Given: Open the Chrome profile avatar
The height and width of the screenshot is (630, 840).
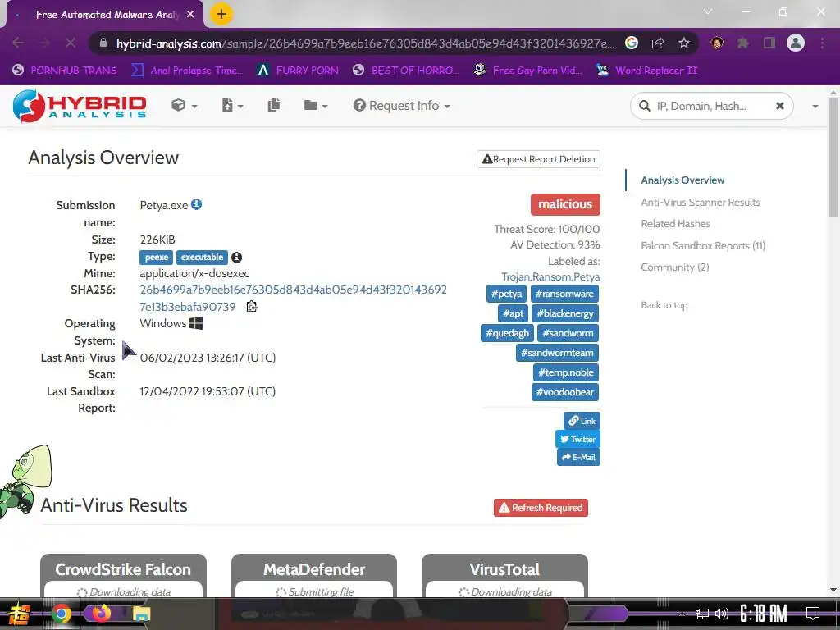Looking at the screenshot, I should point(796,43).
